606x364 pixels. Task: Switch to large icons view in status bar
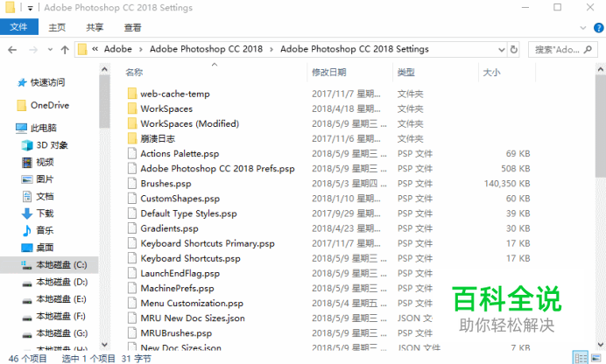pyautogui.click(x=596, y=358)
